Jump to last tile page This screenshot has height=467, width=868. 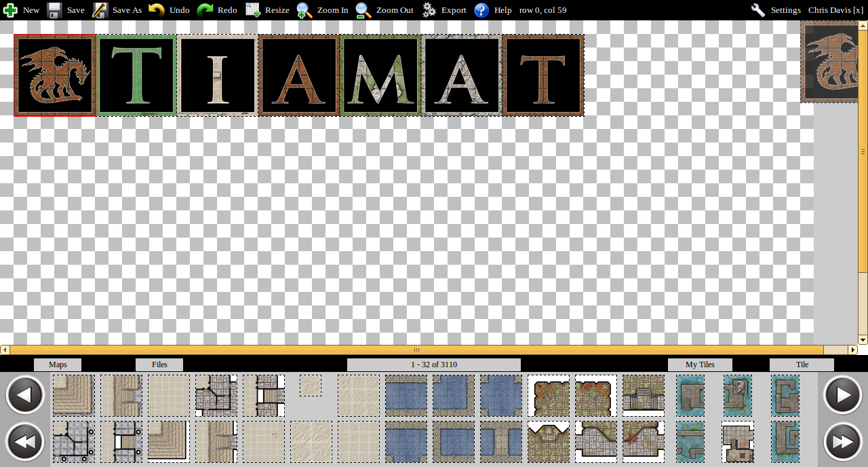(x=843, y=442)
